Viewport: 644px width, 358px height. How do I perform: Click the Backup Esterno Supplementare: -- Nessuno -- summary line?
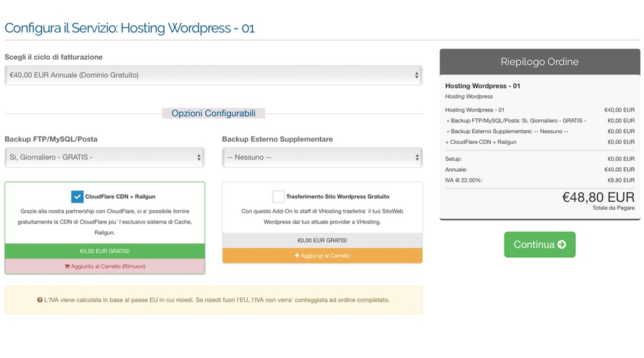(x=540, y=131)
